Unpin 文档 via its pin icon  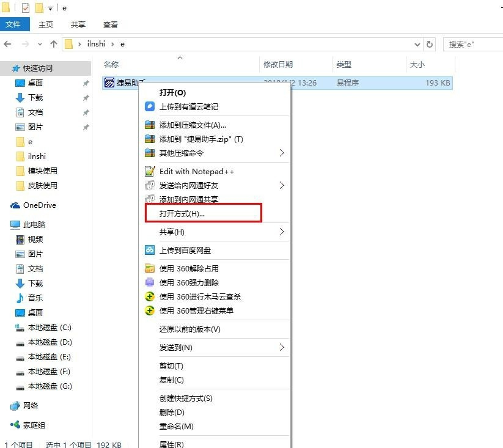[86, 112]
